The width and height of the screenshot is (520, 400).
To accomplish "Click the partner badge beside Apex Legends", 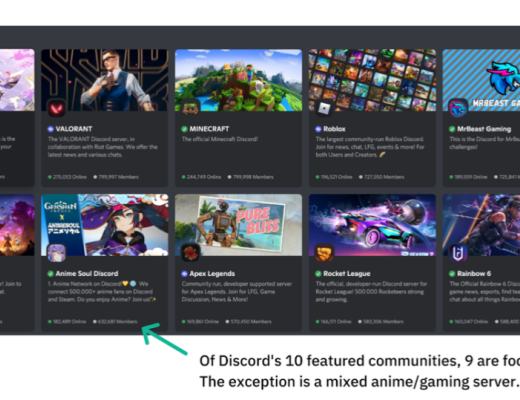I will [184, 274].
